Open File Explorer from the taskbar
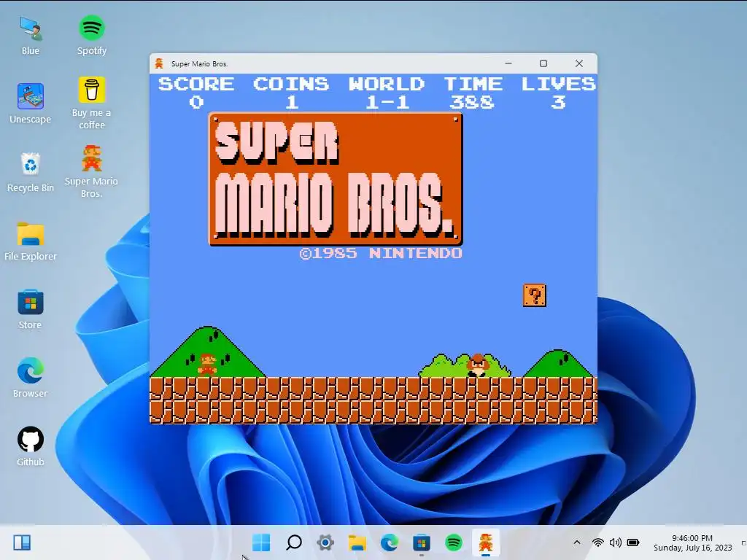The width and height of the screenshot is (747, 560). click(357, 542)
